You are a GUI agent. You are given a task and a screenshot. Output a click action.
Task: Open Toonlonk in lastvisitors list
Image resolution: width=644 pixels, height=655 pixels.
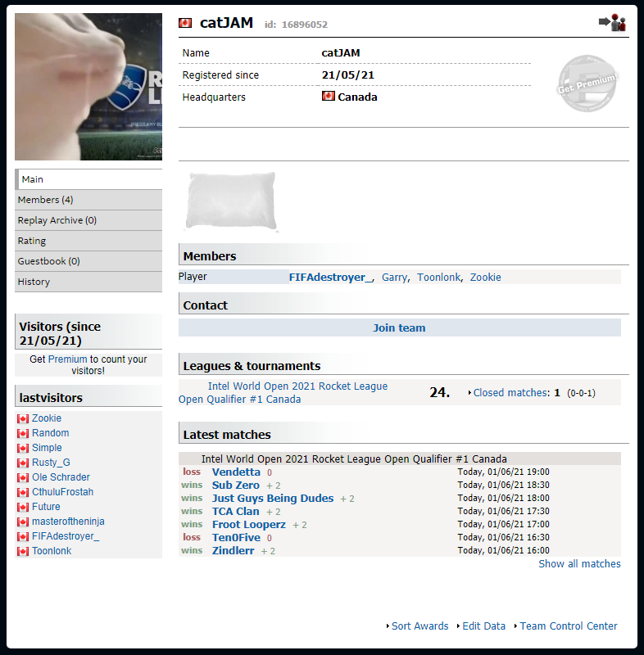pyautogui.click(x=52, y=551)
